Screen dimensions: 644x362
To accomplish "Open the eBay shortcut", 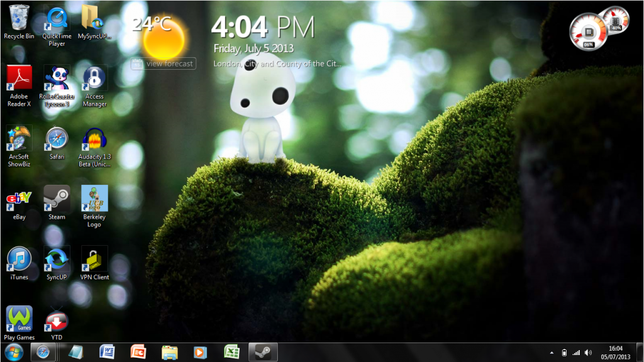I will tap(19, 198).
